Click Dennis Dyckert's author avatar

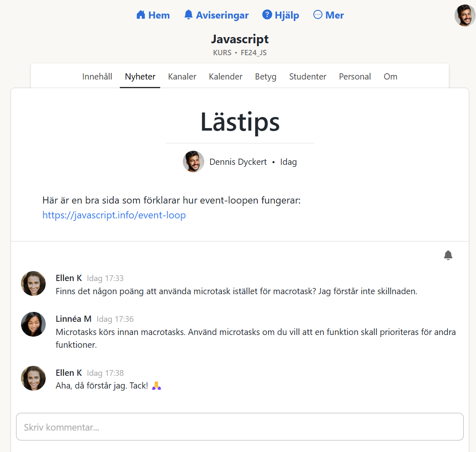[x=194, y=162]
